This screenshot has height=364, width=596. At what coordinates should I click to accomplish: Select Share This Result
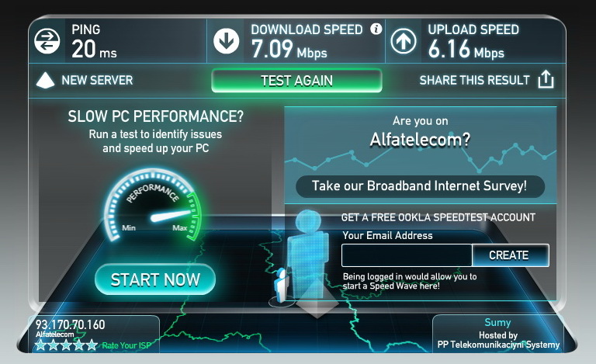coord(474,80)
